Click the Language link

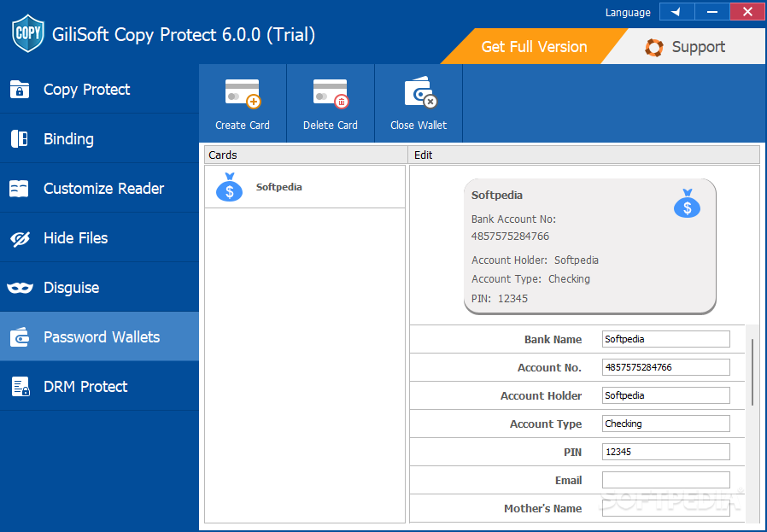click(x=628, y=13)
